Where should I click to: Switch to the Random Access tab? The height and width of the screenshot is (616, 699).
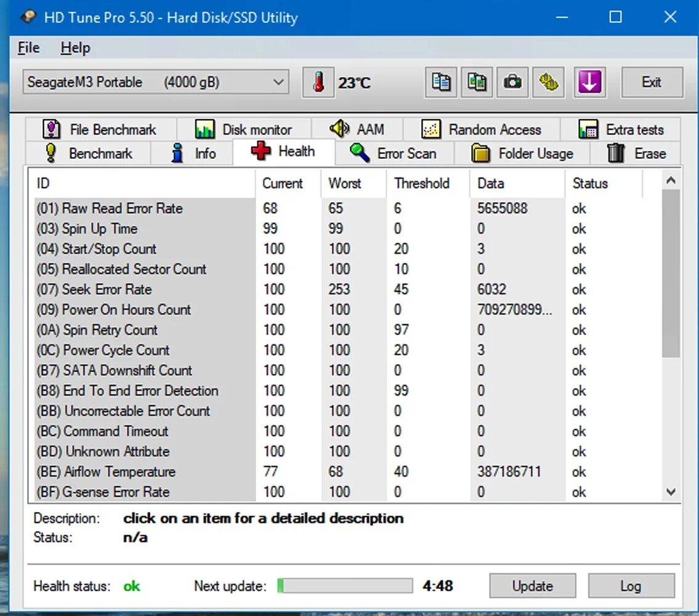point(482,129)
